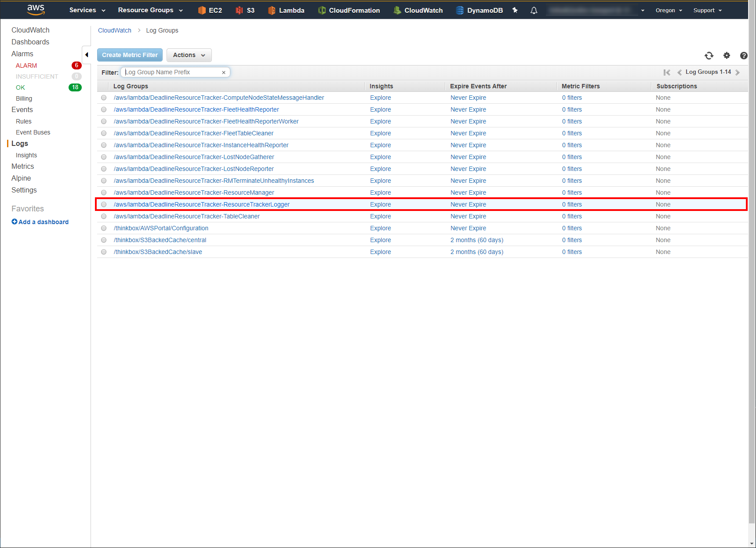Open Metrics in the sidebar

23,166
